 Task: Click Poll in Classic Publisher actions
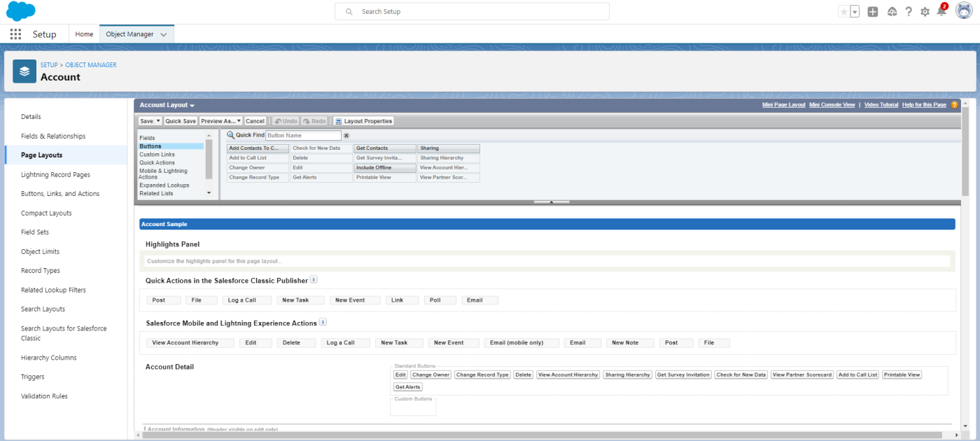[440, 300]
